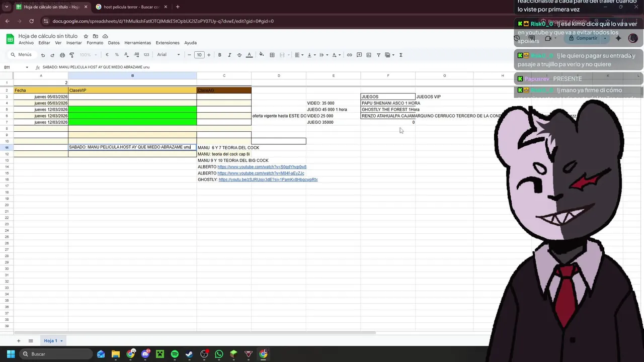This screenshot has height=362, width=644.
Task: Go back in Chrome navigation
Action: click(7, 21)
